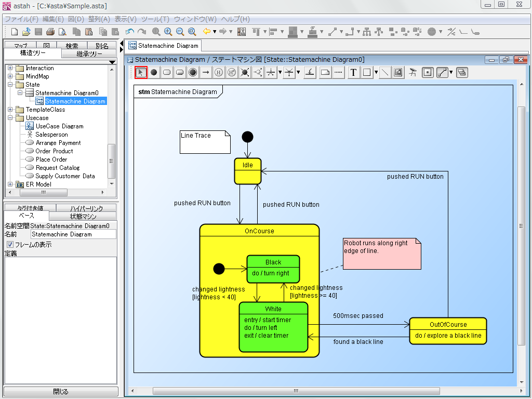532x399 pixels.
Task: Expand the ER Model tree node
Action: pos(10,184)
